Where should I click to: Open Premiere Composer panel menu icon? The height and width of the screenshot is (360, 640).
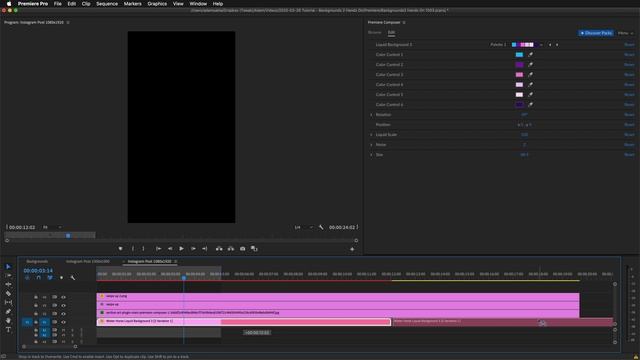coord(404,22)
